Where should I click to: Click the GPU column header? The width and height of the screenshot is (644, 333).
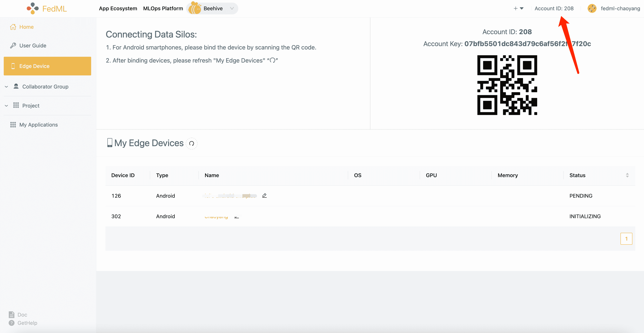431,175
